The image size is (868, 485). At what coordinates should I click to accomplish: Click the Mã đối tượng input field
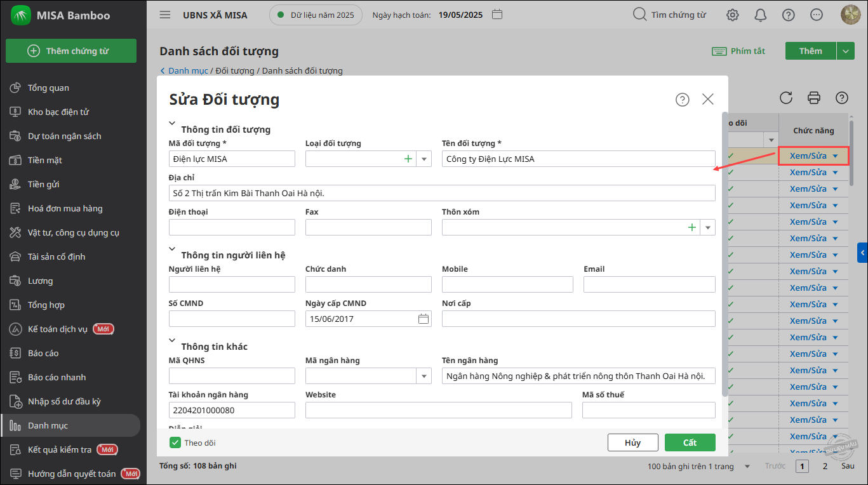[232, 159]
